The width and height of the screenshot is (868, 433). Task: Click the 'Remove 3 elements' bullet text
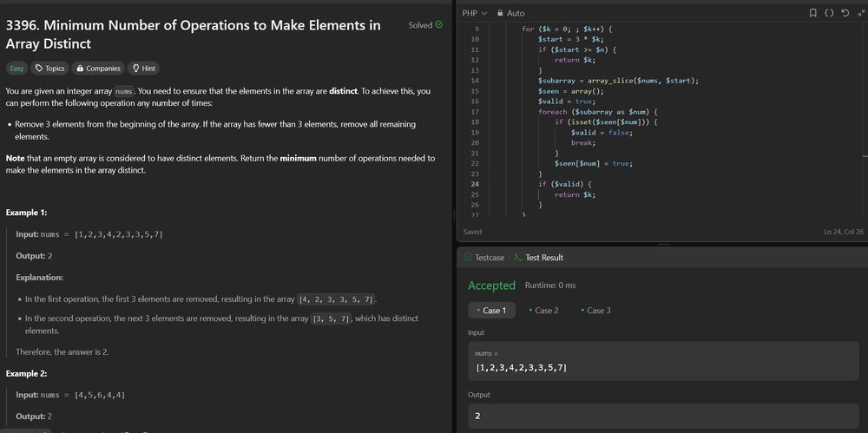214,130
